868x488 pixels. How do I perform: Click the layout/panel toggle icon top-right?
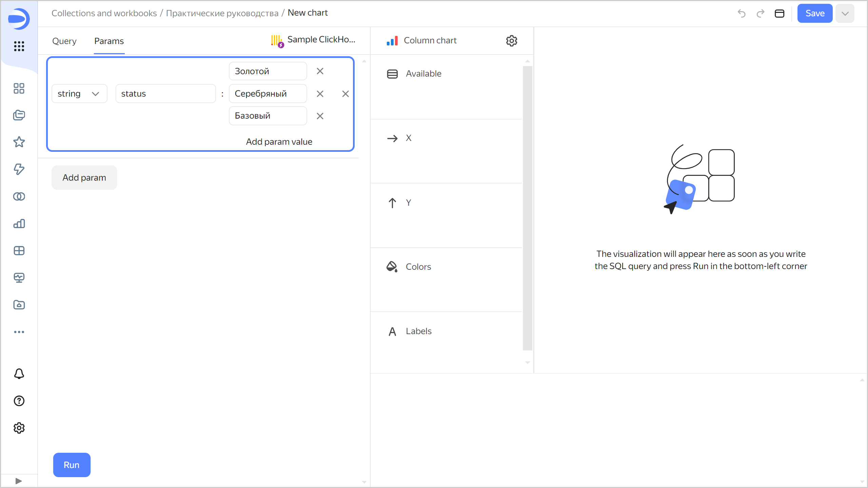click(x=781, y=13)
